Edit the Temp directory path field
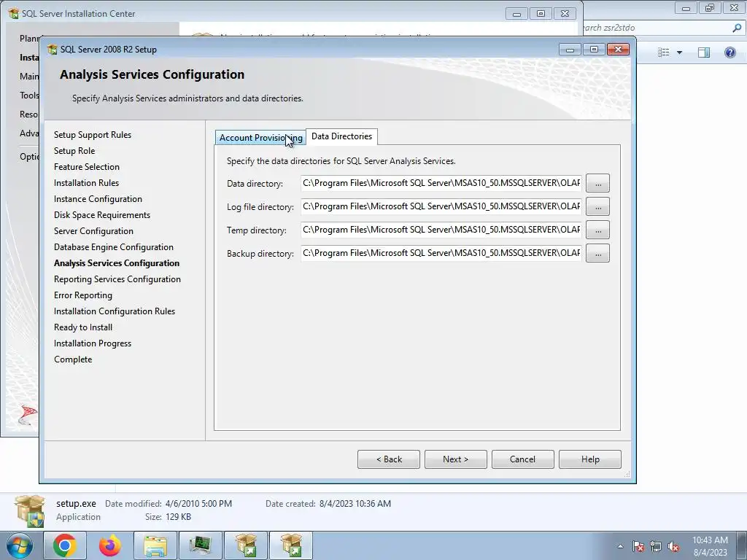Image resolution: width=747 pixels, height=560 pixels. pyautogui.click(x=441, y=230)
